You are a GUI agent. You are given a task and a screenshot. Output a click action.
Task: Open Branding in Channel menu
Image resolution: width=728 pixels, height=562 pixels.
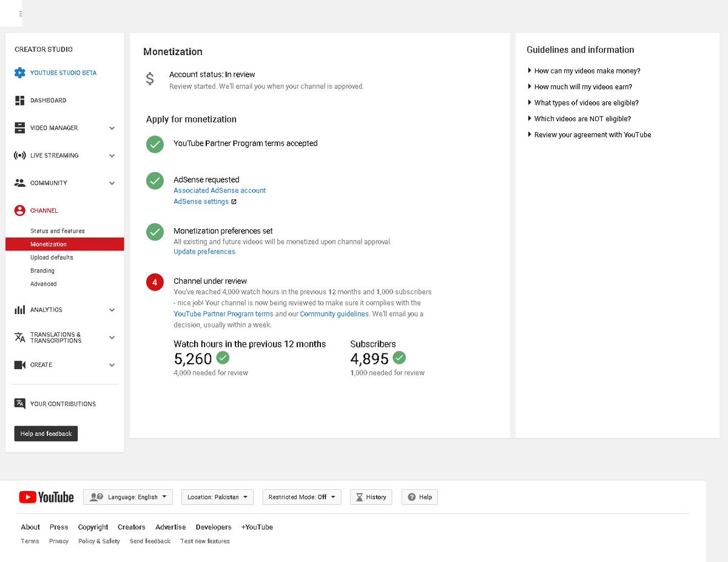(x=42, y=271)
